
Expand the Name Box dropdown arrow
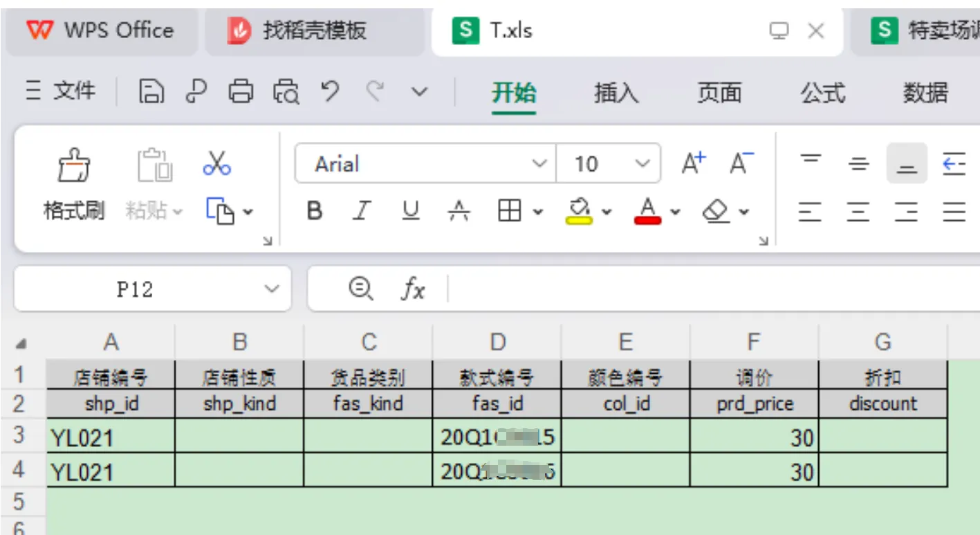click(272, 289)
